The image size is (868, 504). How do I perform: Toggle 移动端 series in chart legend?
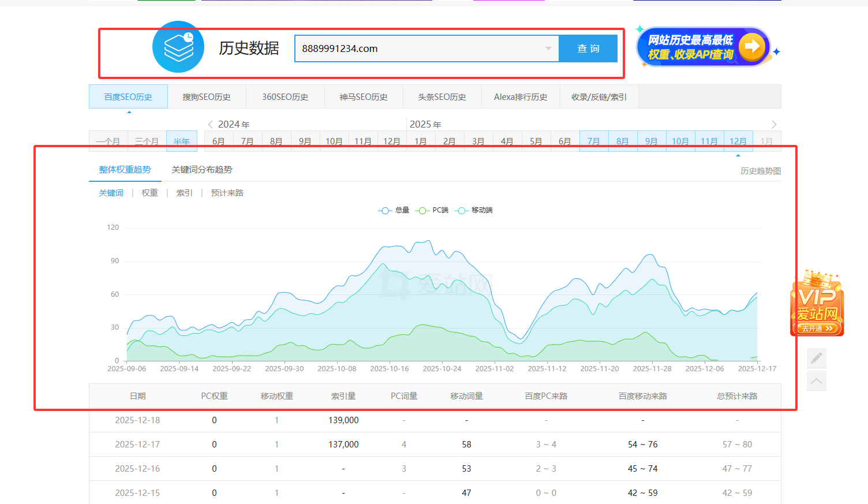[474, 210]
